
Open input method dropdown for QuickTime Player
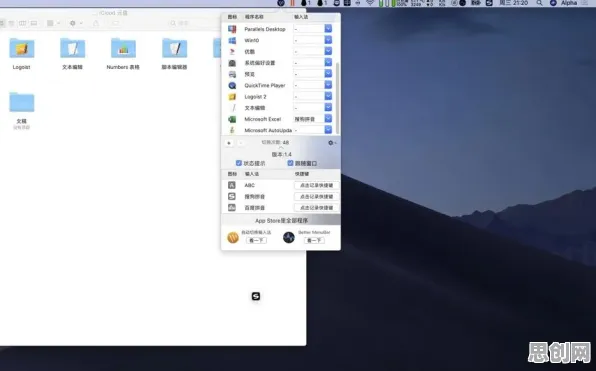(x=328, y=86)
